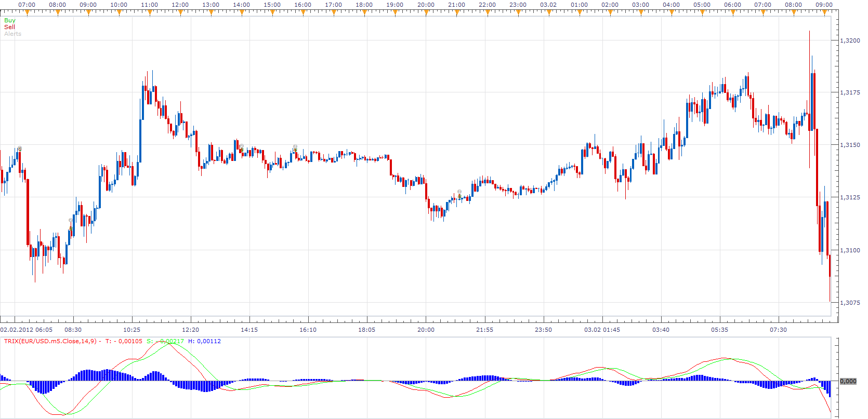Select the orange 10:00 hour marker
Screen dimensions: 868x419
(119, 12)
